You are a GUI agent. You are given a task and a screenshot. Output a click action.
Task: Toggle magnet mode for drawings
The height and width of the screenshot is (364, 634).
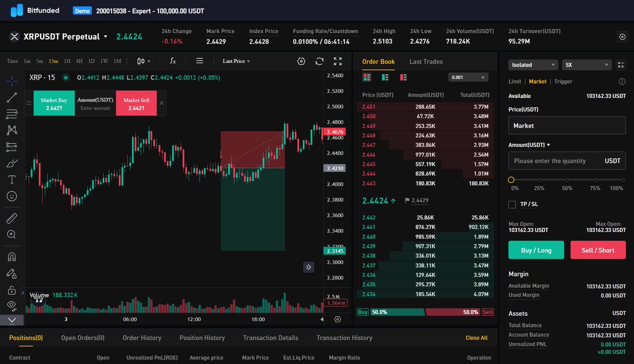point(12,257)
